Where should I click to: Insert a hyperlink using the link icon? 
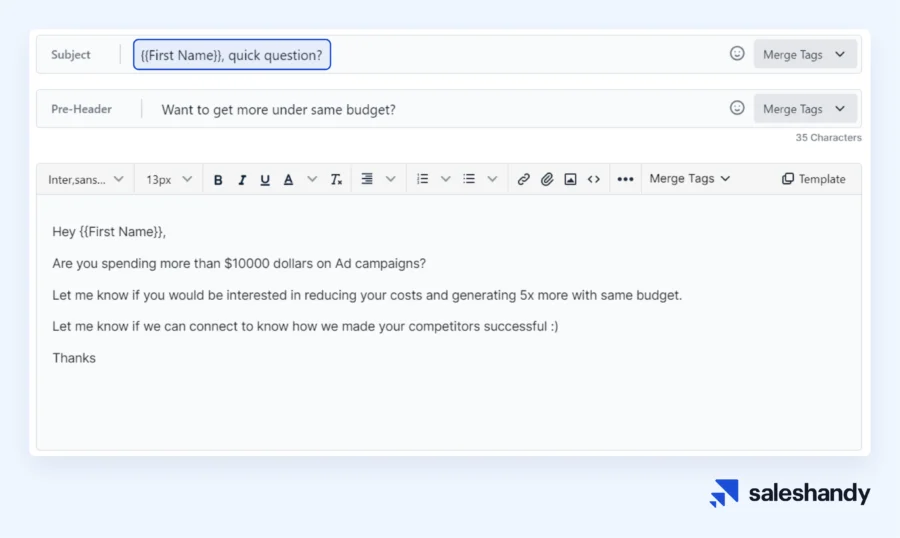click(523, 179)
